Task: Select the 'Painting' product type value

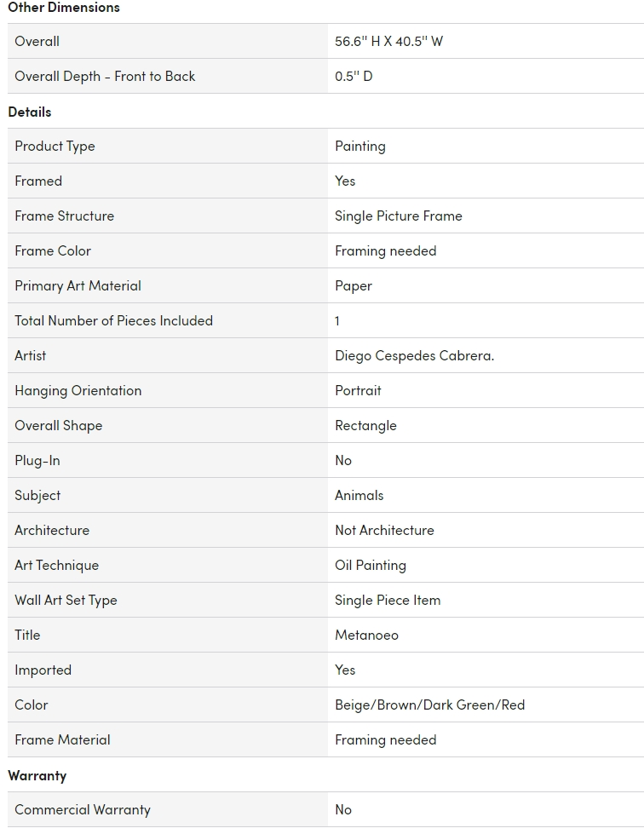Action: click(x=359, y=146)
